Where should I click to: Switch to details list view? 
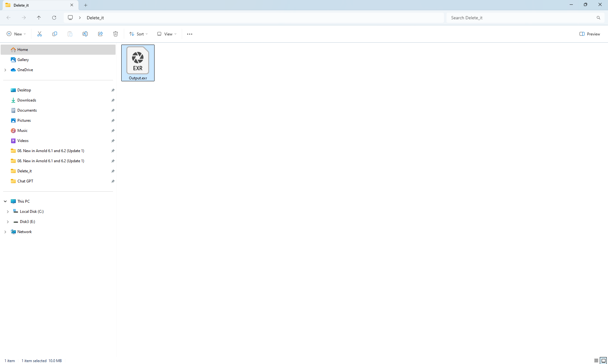[x=596, y=361]
